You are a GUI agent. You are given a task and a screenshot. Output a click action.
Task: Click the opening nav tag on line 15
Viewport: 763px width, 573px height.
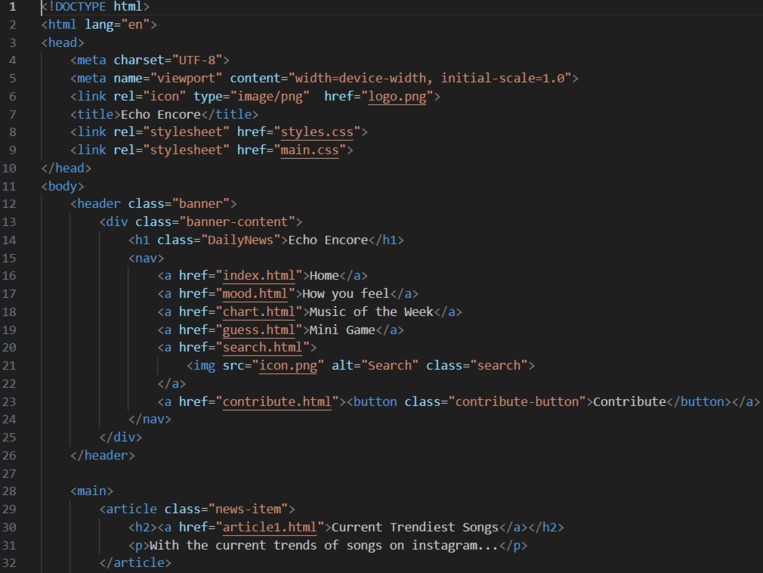point(146,258)
